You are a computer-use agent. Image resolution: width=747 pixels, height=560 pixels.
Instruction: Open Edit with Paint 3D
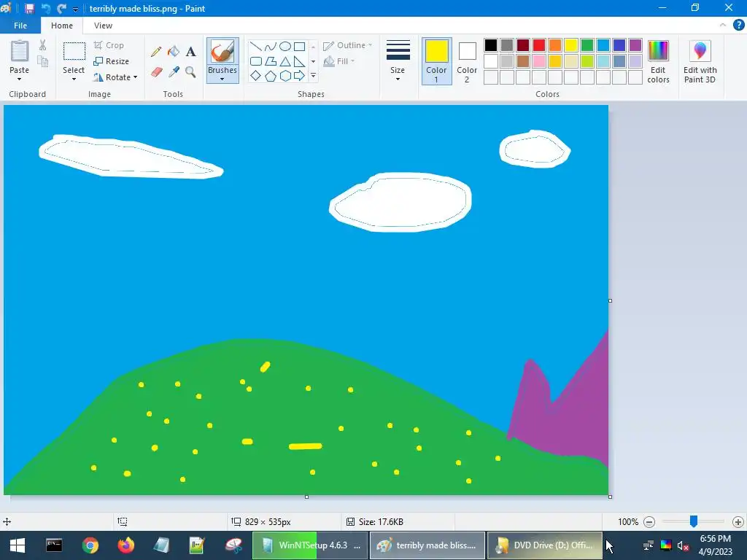tap(700, 61)
